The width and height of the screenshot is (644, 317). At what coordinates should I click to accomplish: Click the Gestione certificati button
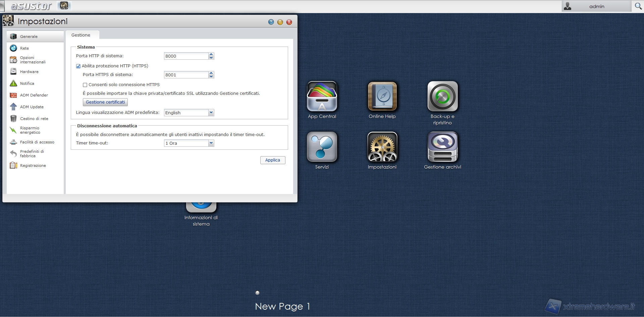click(x=105, y=102)
